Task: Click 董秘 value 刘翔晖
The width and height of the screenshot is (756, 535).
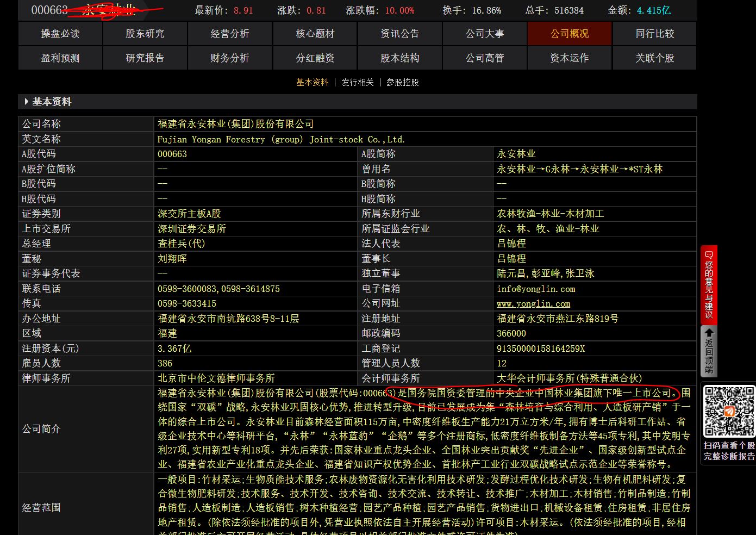Action: [x=172, y=259]
